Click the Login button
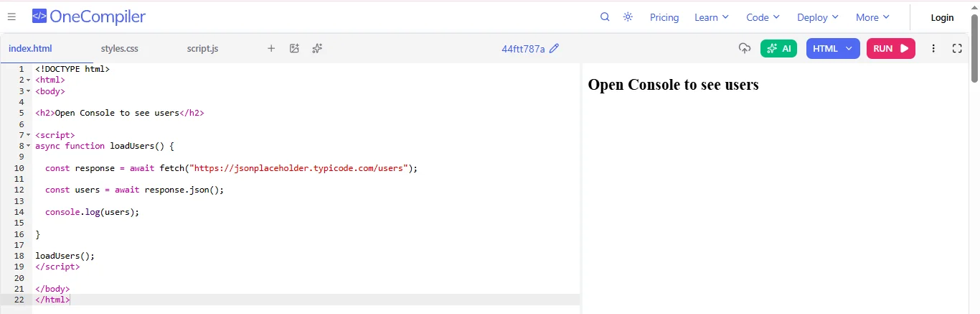980x314 pixels. tap(942, 17)
